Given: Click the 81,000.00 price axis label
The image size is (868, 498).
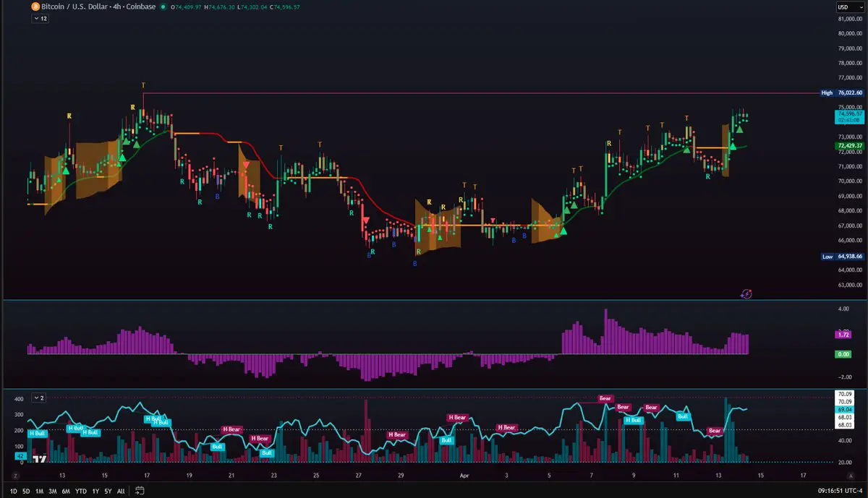Looking at the screenshot, I should (850, 20).
